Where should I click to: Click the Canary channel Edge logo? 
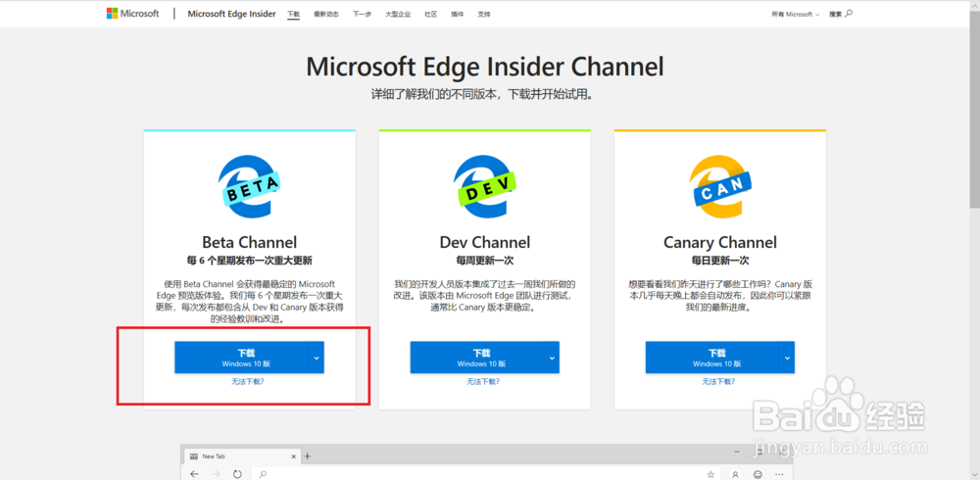click(720, 186)
